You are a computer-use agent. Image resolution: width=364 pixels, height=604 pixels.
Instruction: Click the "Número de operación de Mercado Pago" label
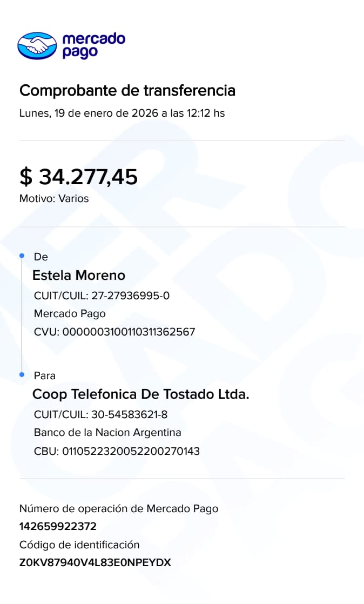119,508
